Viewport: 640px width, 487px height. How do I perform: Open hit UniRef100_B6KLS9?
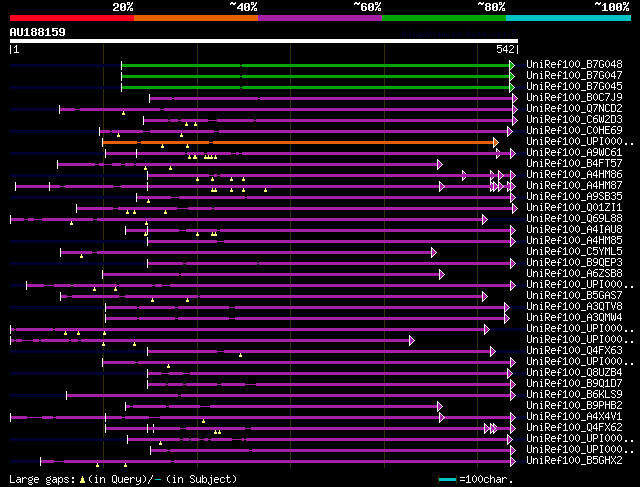574,395
